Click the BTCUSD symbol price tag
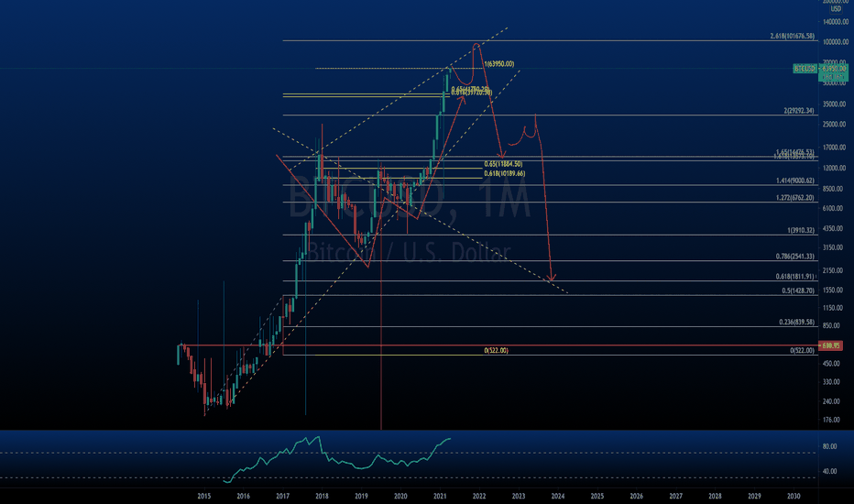This screenshot has width=854, height=504. (805, 69)
